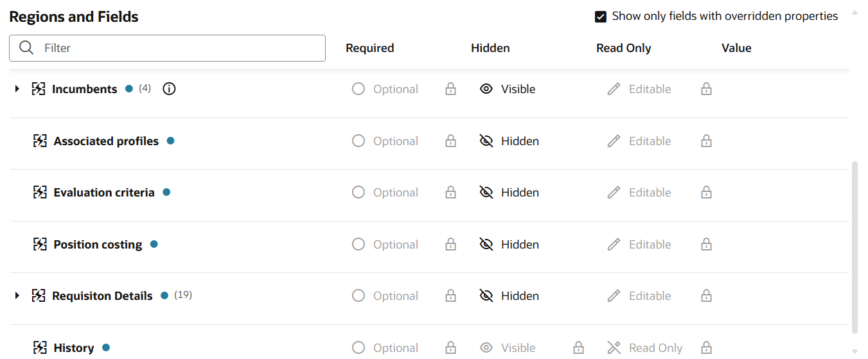The image size is (868, 359).
Task: Expand the Requisiton Details region
Action: [x=17, y=296]
